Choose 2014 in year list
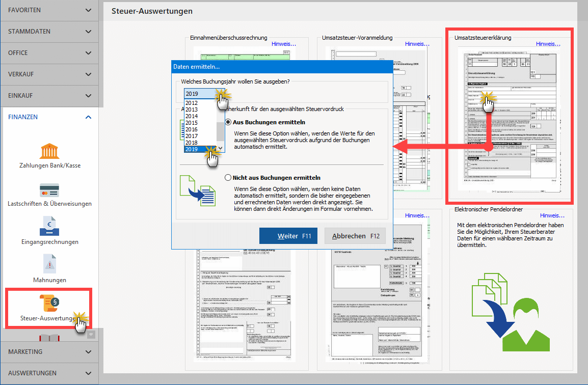The image size is (588, 385). coord(200,116)
